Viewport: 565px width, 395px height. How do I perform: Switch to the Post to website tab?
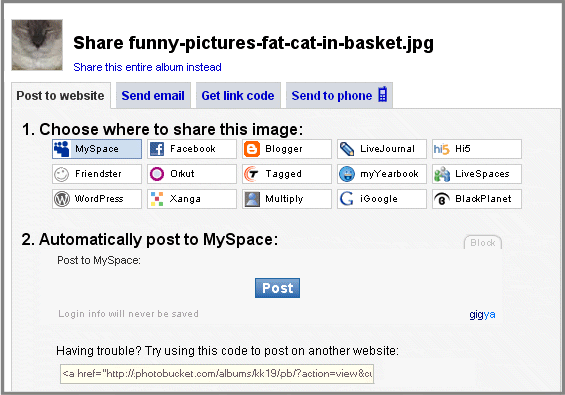pyautogui.click(x=61, y=96)
